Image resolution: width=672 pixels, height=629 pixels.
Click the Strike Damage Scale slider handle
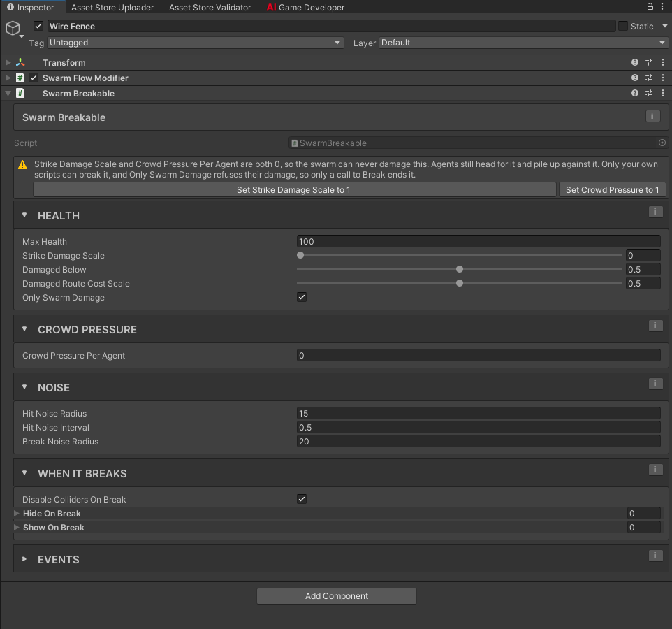[300, 255]
